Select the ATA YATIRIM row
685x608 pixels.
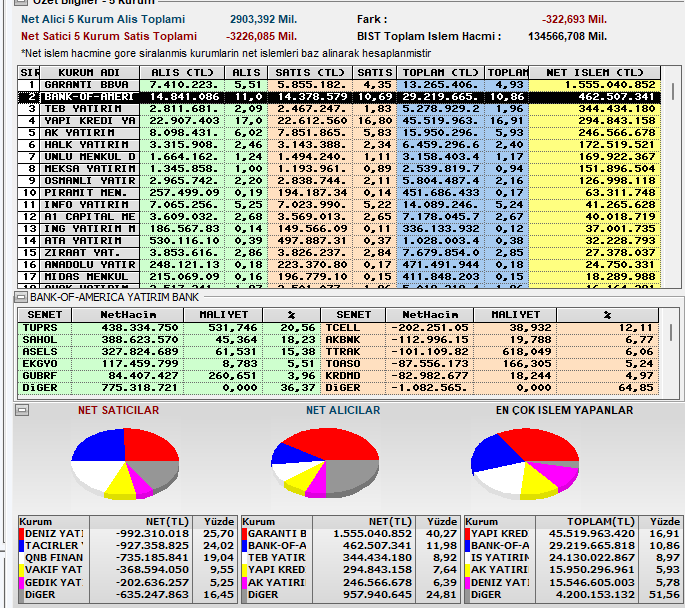[339, 241]
